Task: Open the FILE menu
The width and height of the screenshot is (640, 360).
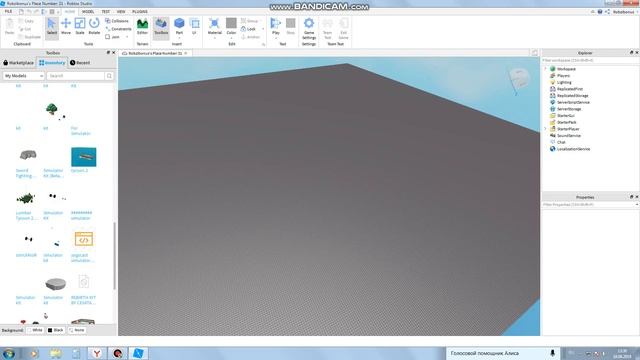Action: pyautogui.click(x=8, y=12)
